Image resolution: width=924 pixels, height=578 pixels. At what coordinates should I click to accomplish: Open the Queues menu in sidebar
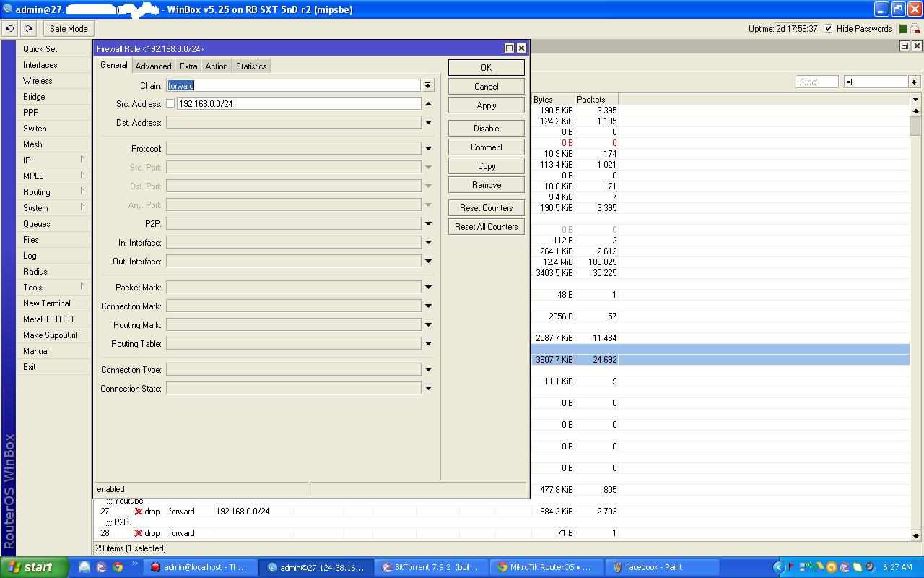[36, 224]
